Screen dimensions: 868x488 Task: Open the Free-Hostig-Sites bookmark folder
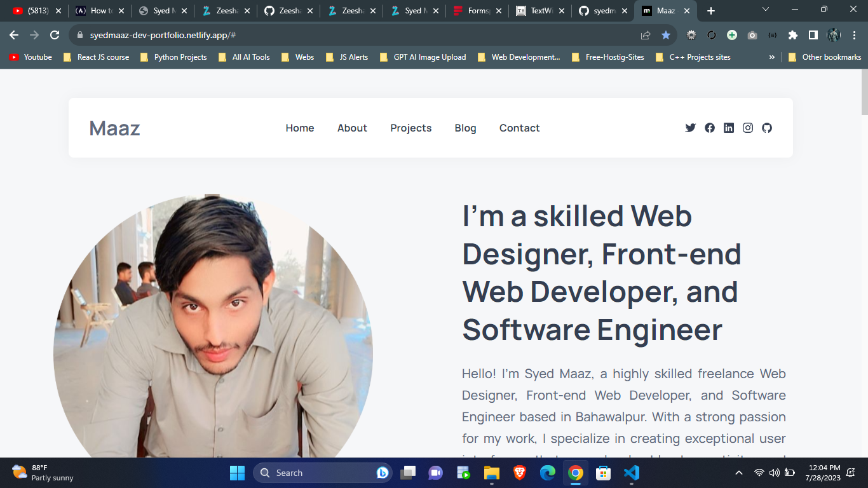click(608, 57)
